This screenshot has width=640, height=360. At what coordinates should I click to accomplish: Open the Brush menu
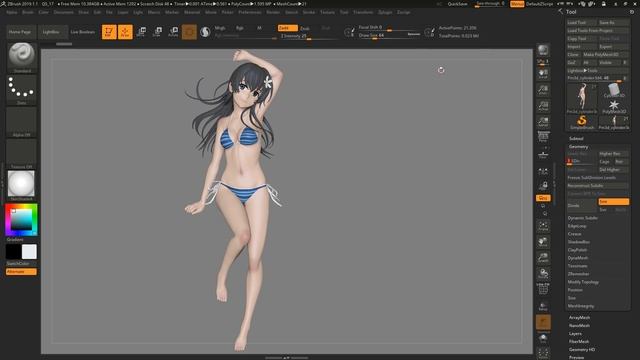point(28,12)
